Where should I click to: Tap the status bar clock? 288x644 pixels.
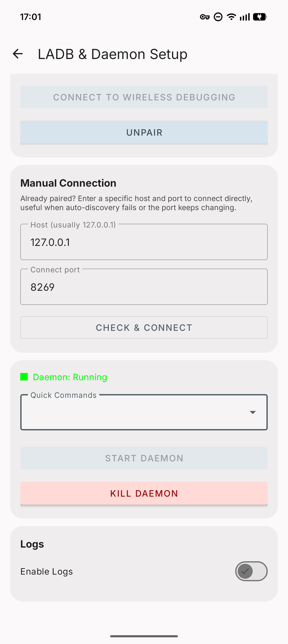click(31, 17)
